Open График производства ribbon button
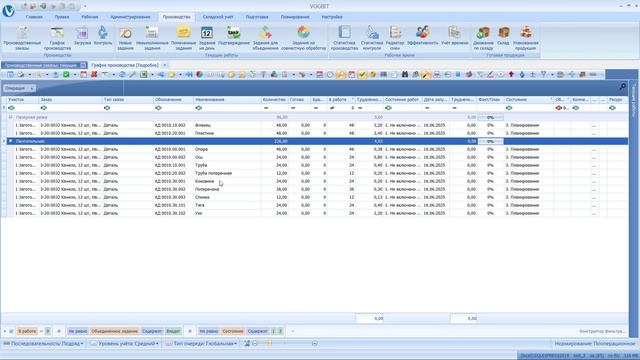 57,38
